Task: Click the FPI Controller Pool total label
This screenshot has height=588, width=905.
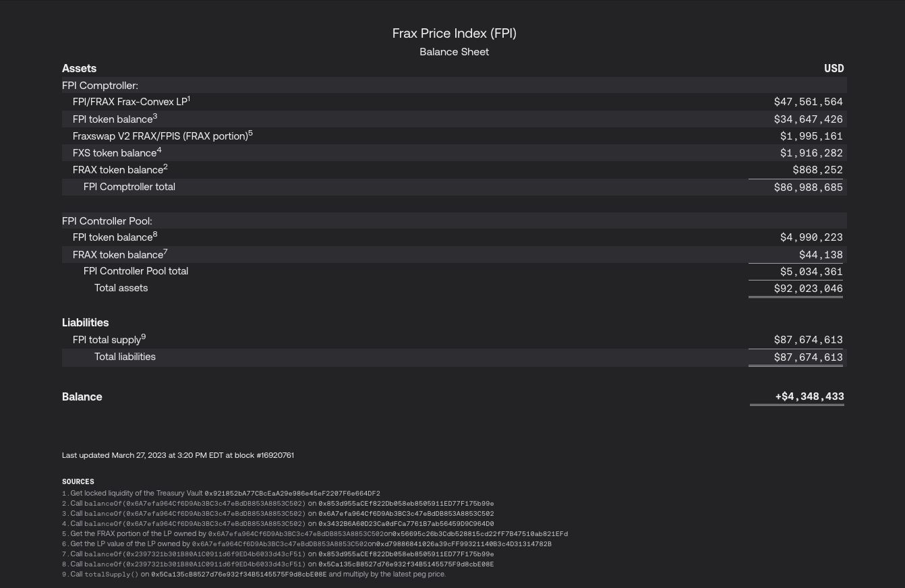Action: [x=136, y=271]
